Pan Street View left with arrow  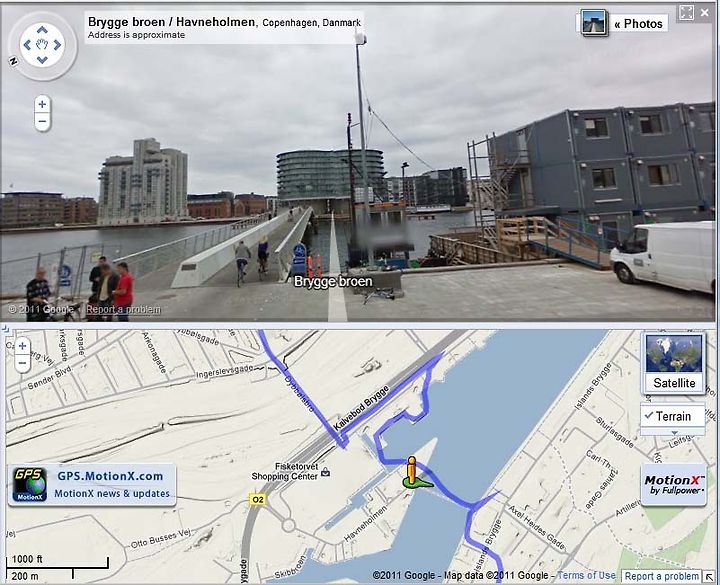(x=27, y=45)
